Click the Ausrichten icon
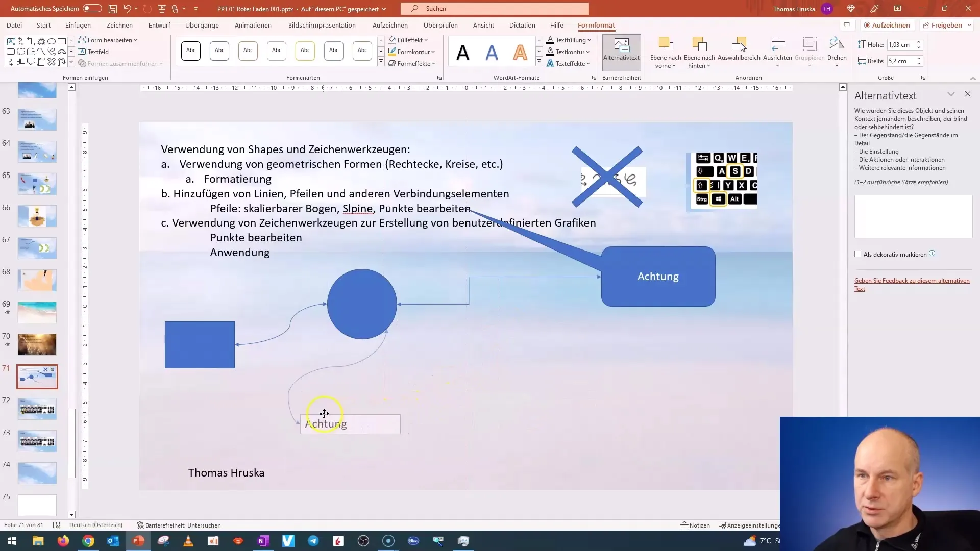Viewport: 980px width, 551px height. pyautogui.click(x=777, y=45)
